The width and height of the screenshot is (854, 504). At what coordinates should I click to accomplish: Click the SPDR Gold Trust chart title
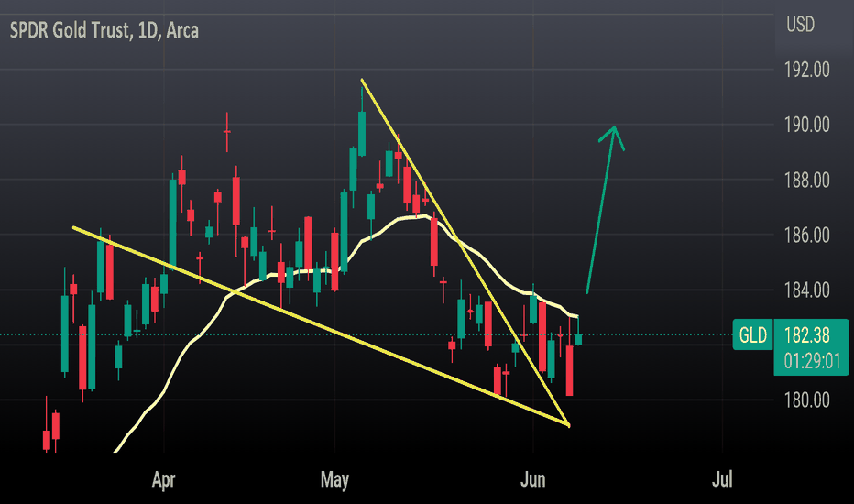coord(104,30)
